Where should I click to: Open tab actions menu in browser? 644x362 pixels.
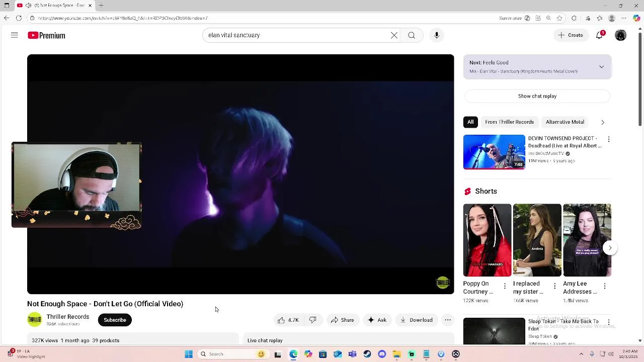tap(7, 6)
